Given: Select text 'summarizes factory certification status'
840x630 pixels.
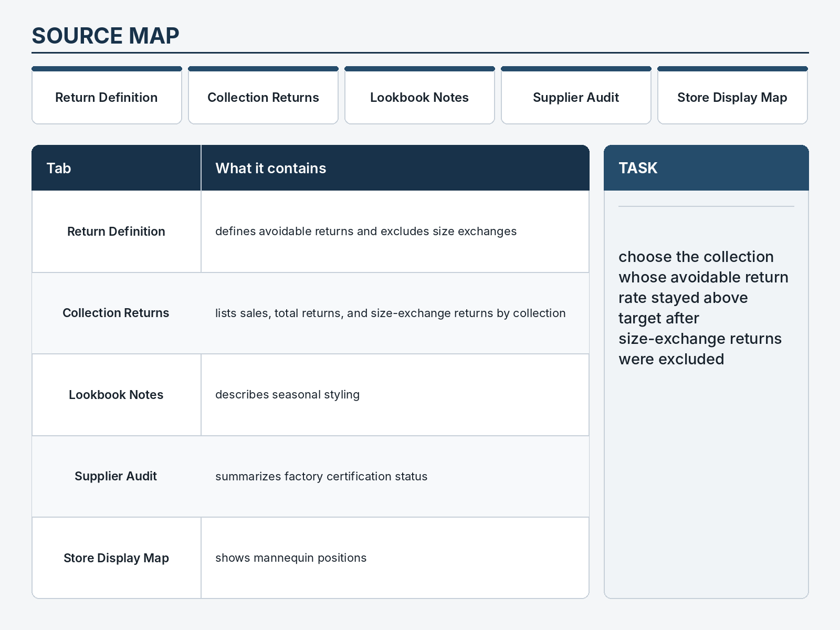Looking at the screenshot, I should [x=321, y=477].
